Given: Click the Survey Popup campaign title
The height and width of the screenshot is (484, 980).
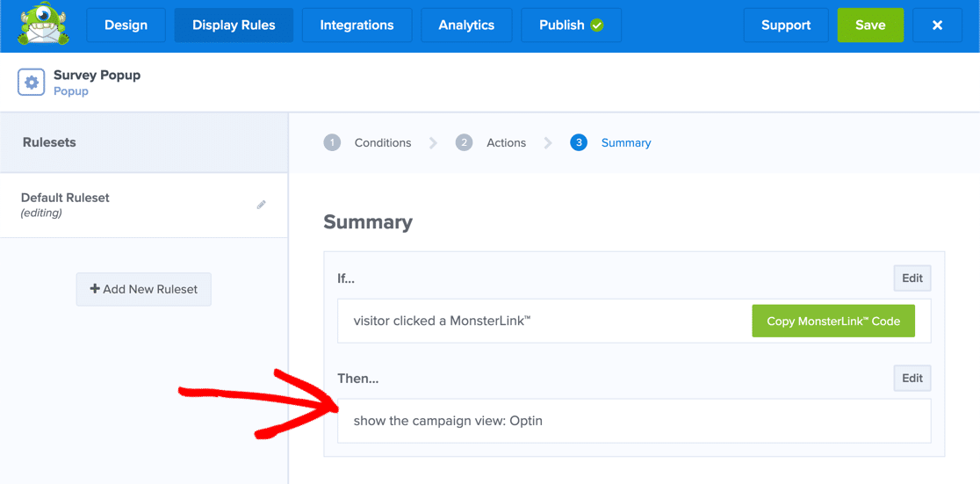Looking at the screenshot, I should [97, 75].
